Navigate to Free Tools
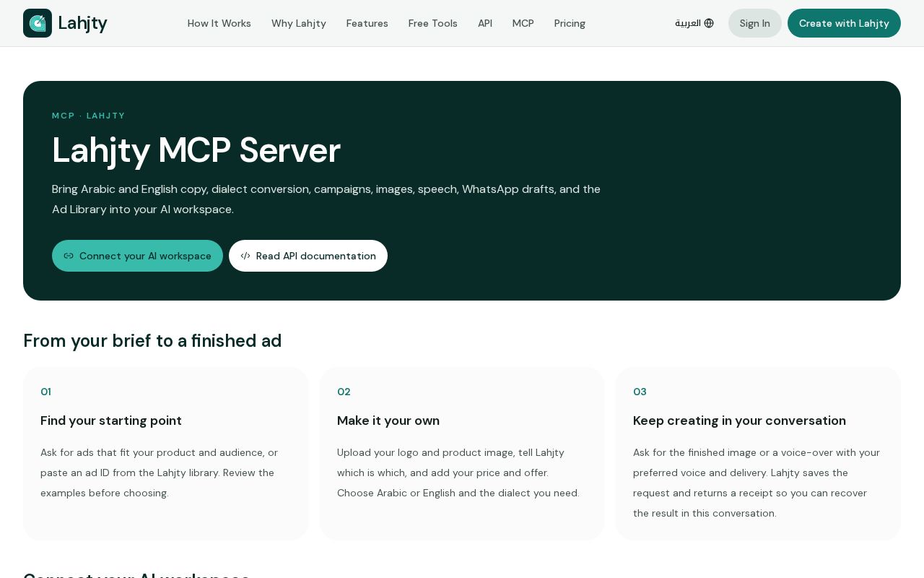This screenshot has height=578, width=924. (x=433, y=23)
